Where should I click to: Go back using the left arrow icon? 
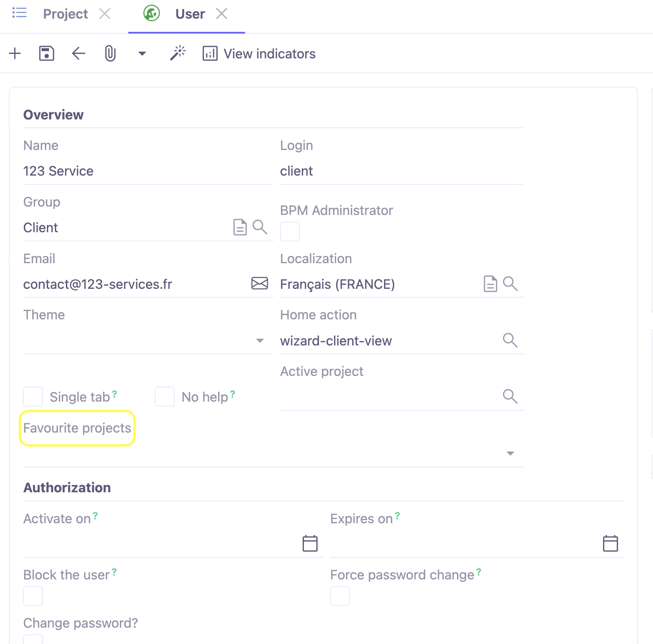click(78, 54)
